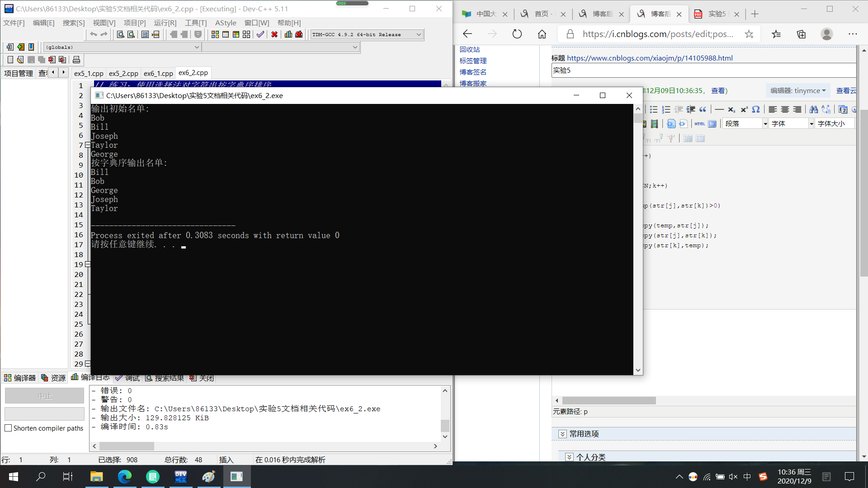Click the printer icon in Dev-C++ toolbar

[x=76, y=60]
